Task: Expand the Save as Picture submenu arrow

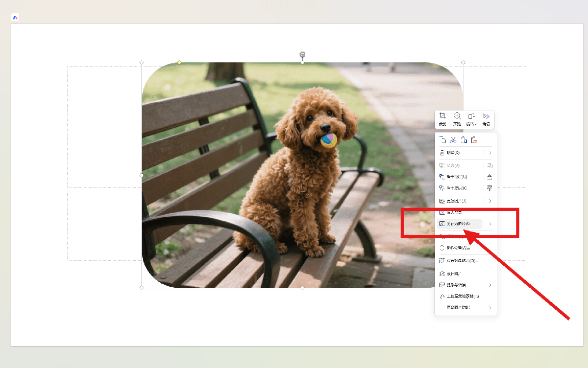Action: [x=490, y=224]
